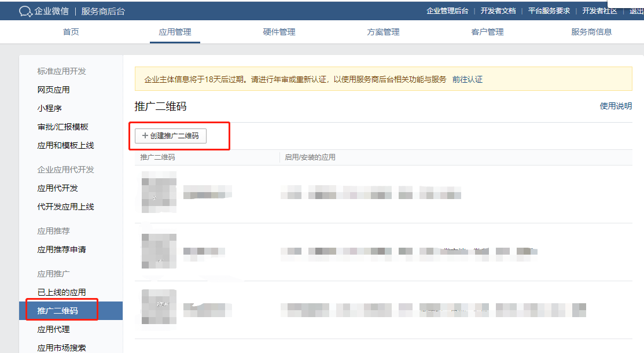This screenshot has height=353, width=644.
Task: Click the 服务商后台 header title
Action: pos(103,12)
